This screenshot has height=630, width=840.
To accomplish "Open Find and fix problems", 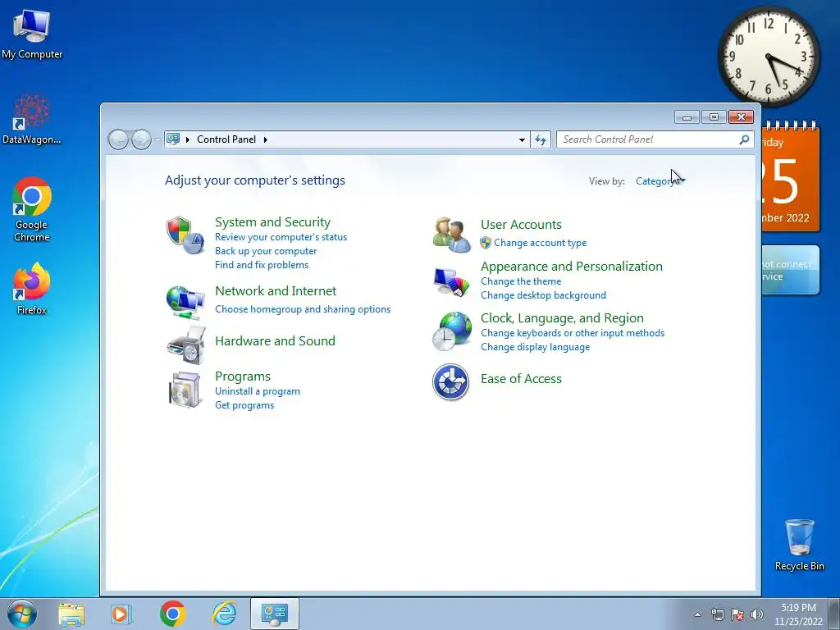I will pyautogui.click(x=262, y=265).
